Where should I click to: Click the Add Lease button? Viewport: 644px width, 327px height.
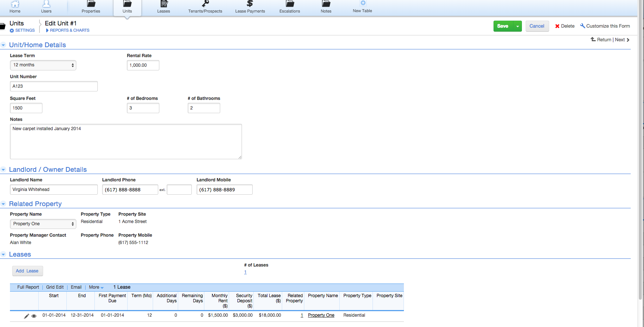[27, 271]
